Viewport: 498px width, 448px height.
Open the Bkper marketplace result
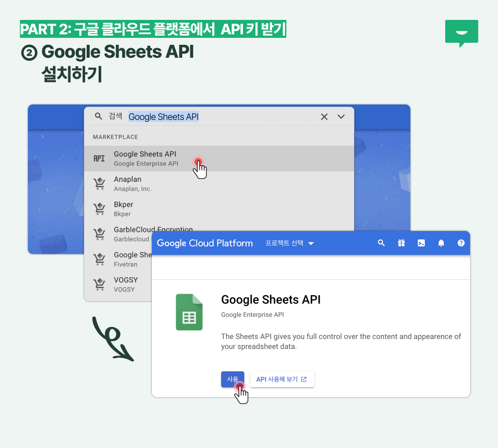point(219,209)
